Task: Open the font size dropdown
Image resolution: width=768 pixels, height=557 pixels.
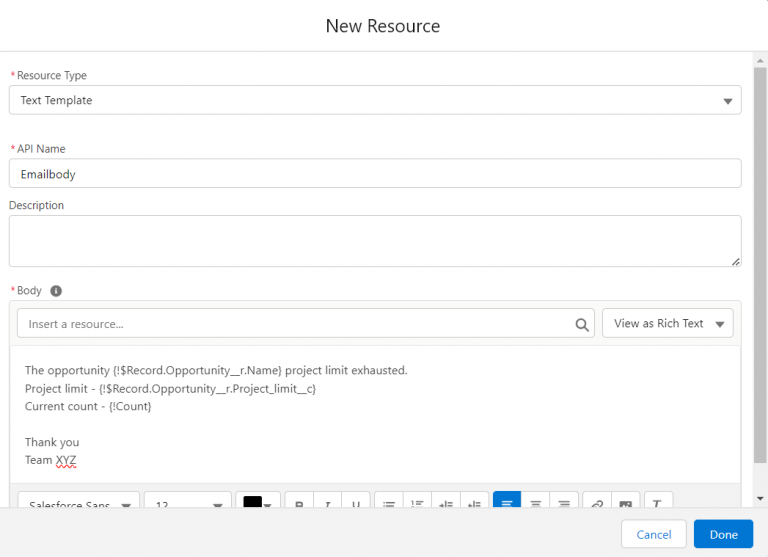Action: [x=187, y=504]
